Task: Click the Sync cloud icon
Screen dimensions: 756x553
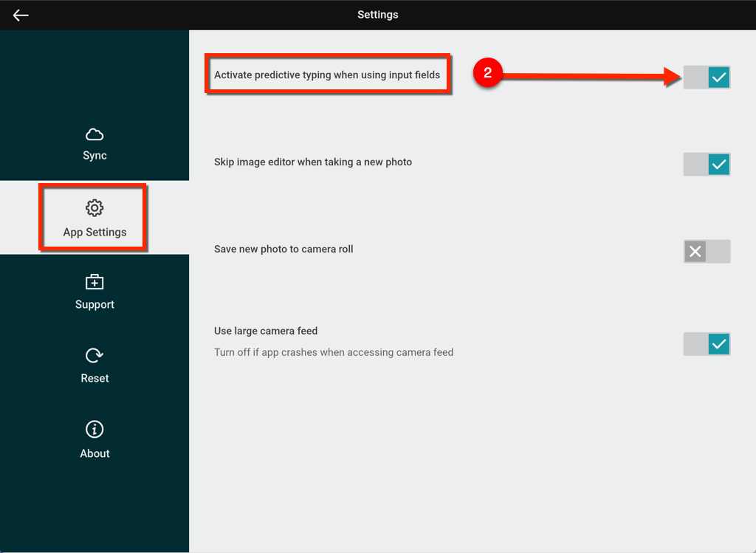Action: (94, 134)
